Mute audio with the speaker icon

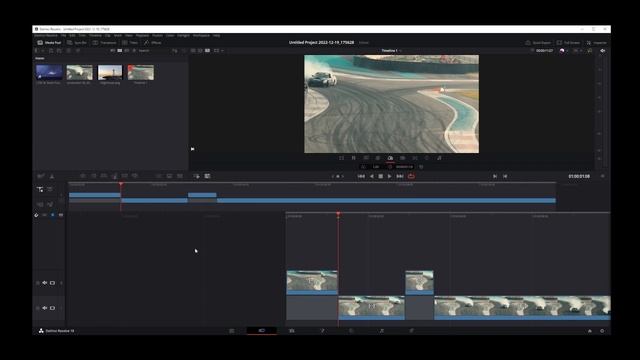point(602,51)
